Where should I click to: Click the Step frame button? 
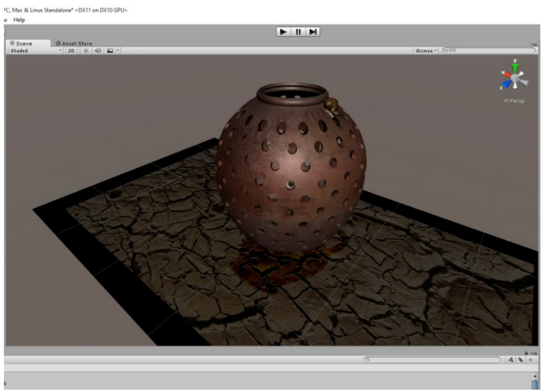click(x=313, y=32)
